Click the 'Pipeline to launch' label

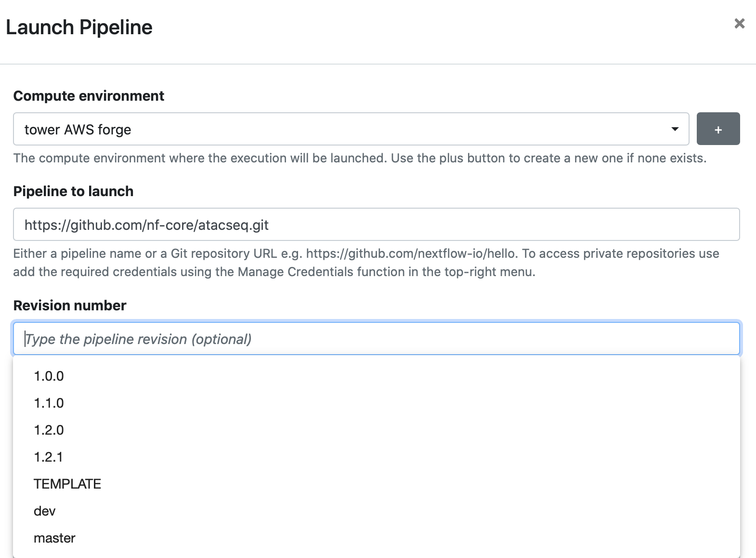[x=73, y=191]
